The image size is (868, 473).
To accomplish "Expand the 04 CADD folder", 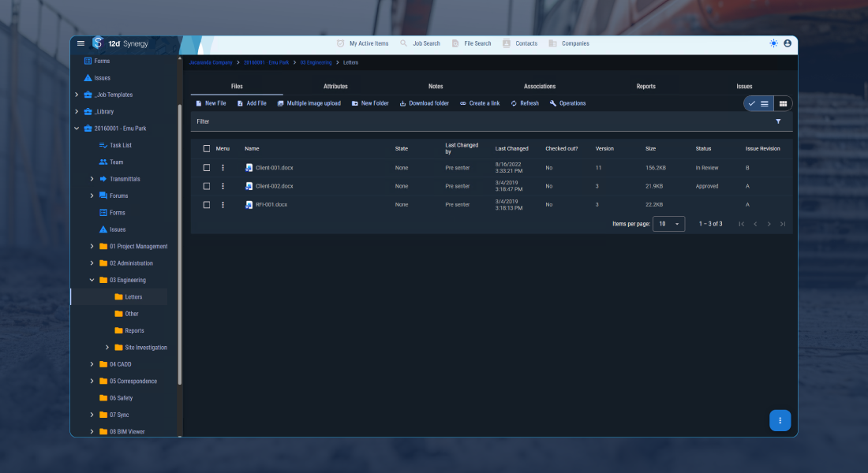I will [x=92, y=364].
